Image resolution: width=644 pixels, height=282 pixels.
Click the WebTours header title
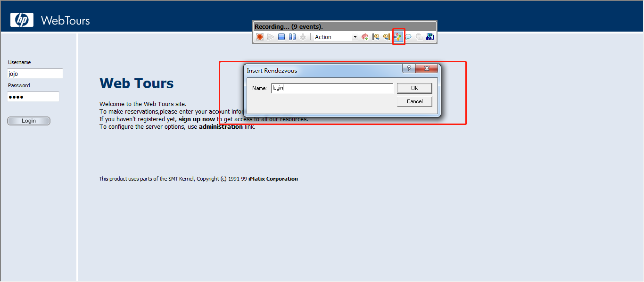(65, 21)
